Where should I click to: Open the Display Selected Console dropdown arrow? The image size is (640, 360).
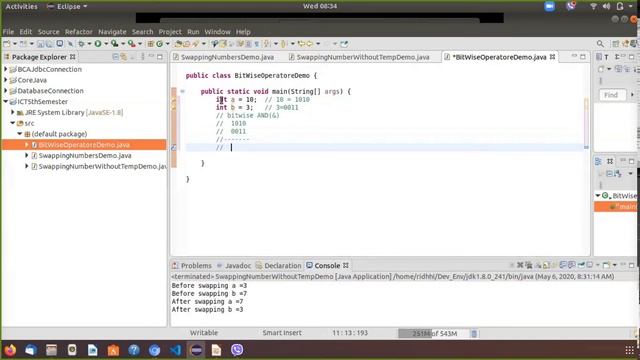tap(598, 265)
